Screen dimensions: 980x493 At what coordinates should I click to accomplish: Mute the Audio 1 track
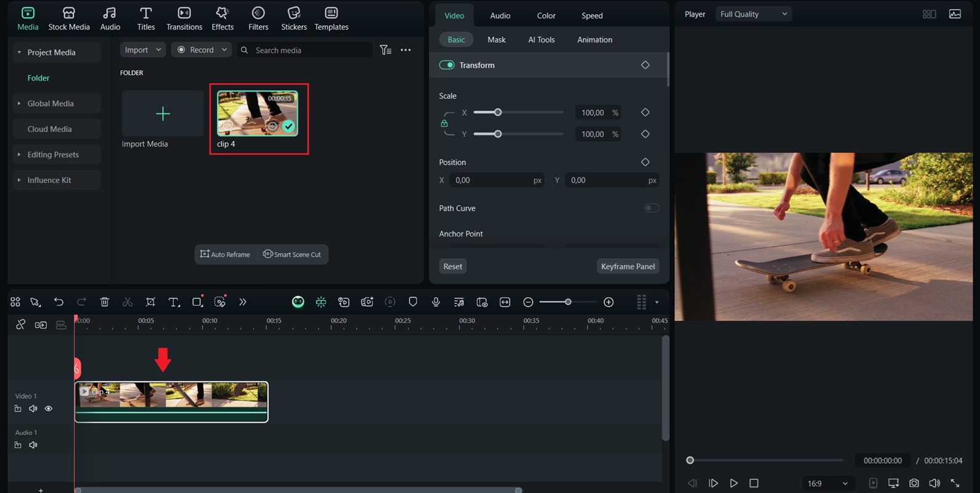(x=33, y=445)
